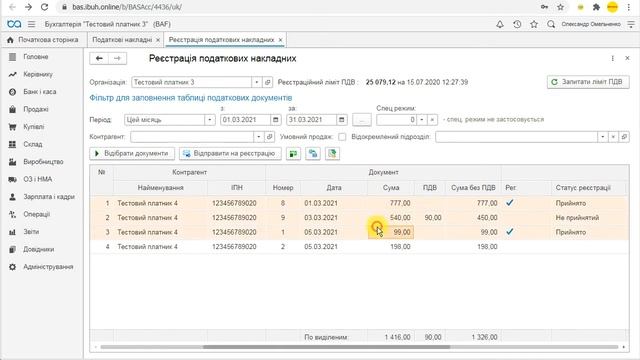Open favorites star in app header
Viewport: 640px width, 360px height.
[x=534, y=24]
